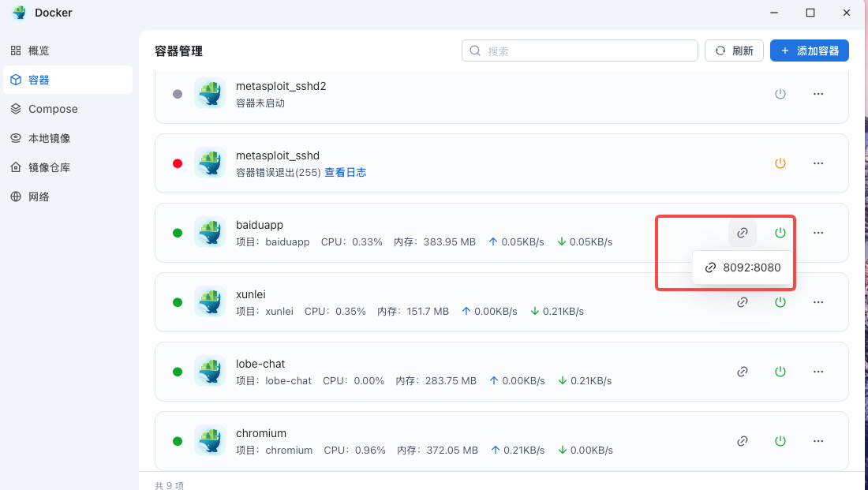Toggle the lobe-chat container power button
This screenshot has width=868, height=490.
pos(780,372)
